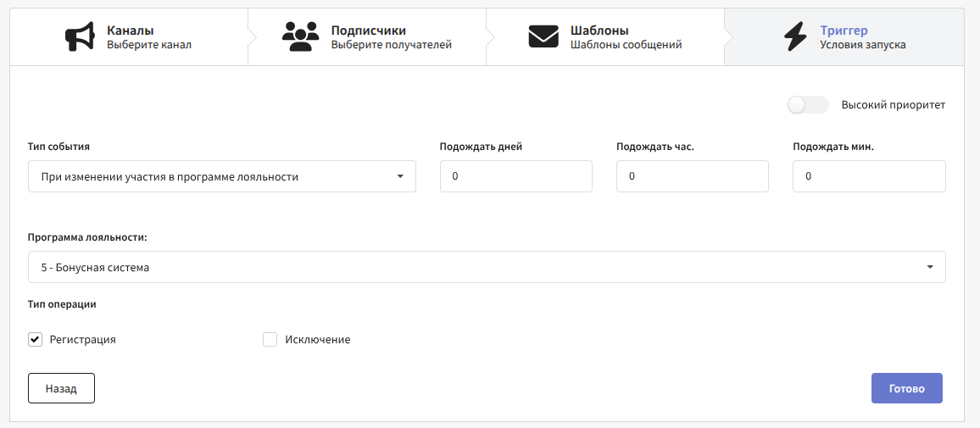This screenshot has width=980, height=428.
Task: Uncheck the Регистрация checkbox
Action: (35, 340)
